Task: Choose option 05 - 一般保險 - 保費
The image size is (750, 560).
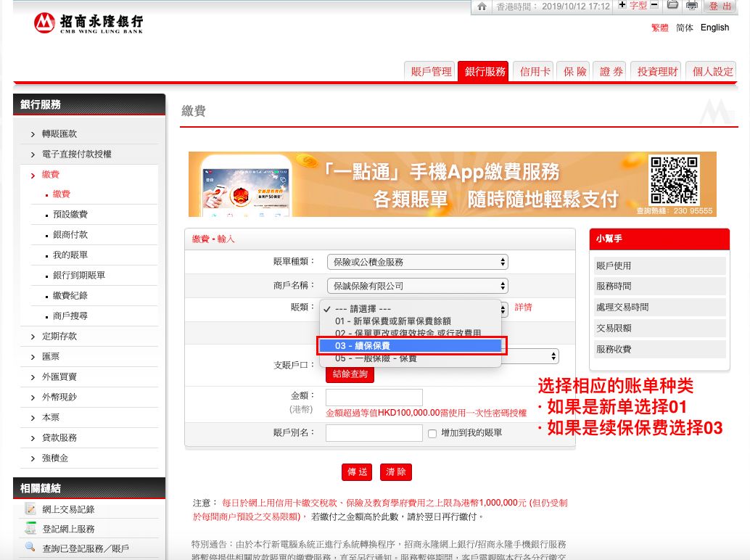Action: pyautogui.click(x=411, y=358)
